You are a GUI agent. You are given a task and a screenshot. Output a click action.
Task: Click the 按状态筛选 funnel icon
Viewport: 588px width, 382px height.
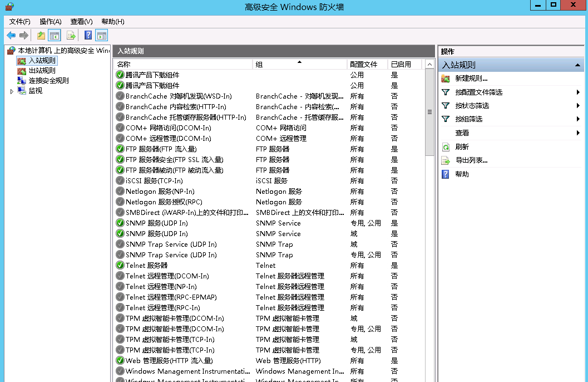446,106
